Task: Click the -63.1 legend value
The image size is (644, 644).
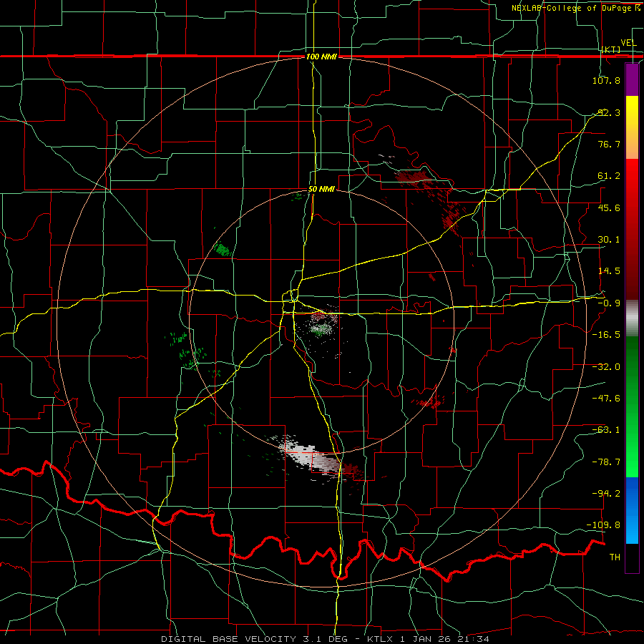Action: tap(606, 430)
